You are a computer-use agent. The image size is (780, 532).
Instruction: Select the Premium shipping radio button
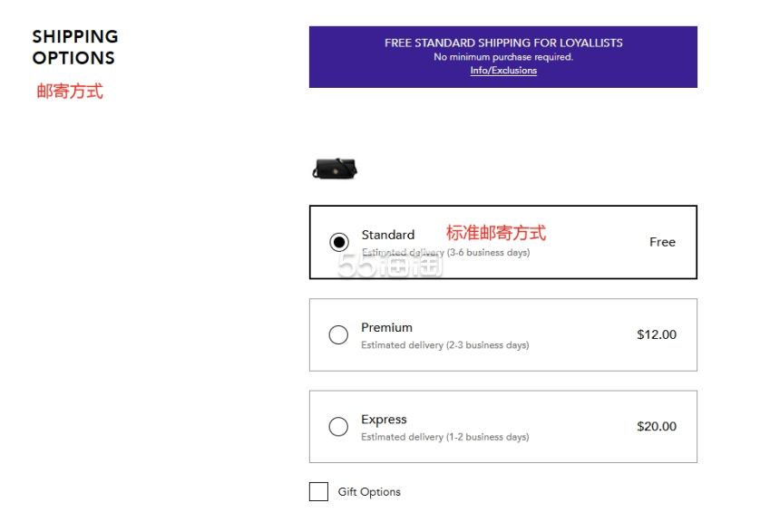pos(338,334)
